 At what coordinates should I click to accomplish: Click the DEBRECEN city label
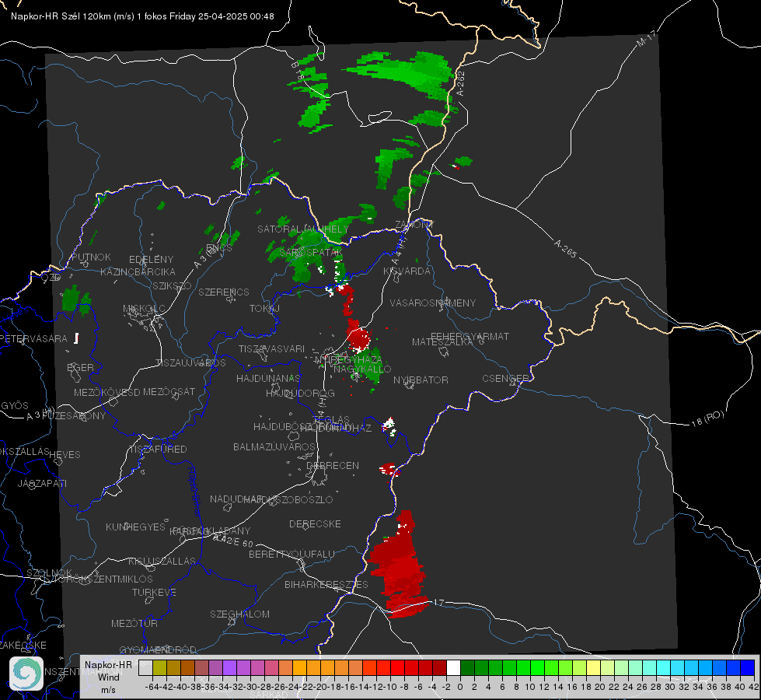click(333, 465)
